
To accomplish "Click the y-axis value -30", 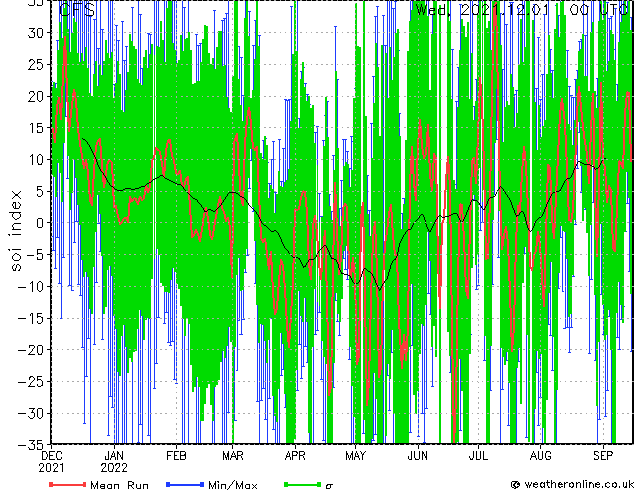I will (32, 414).
